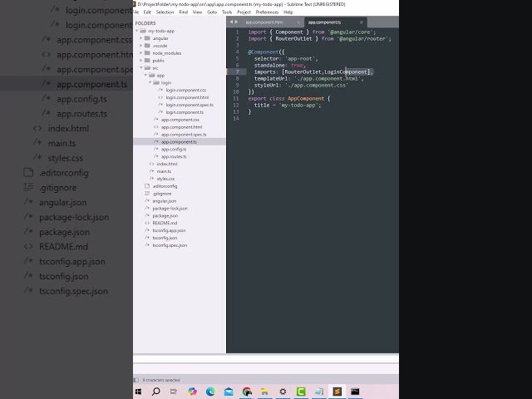
Task: Expand the .angular folder arrow
Action: (x=141, y=38)
